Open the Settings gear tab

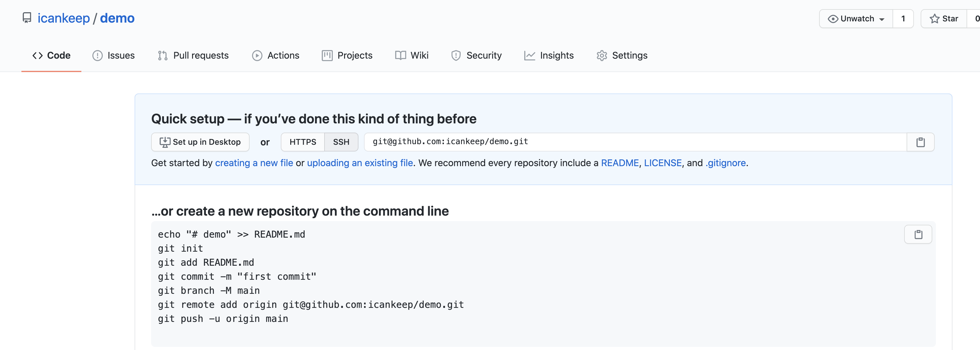(x=622, y=56)
